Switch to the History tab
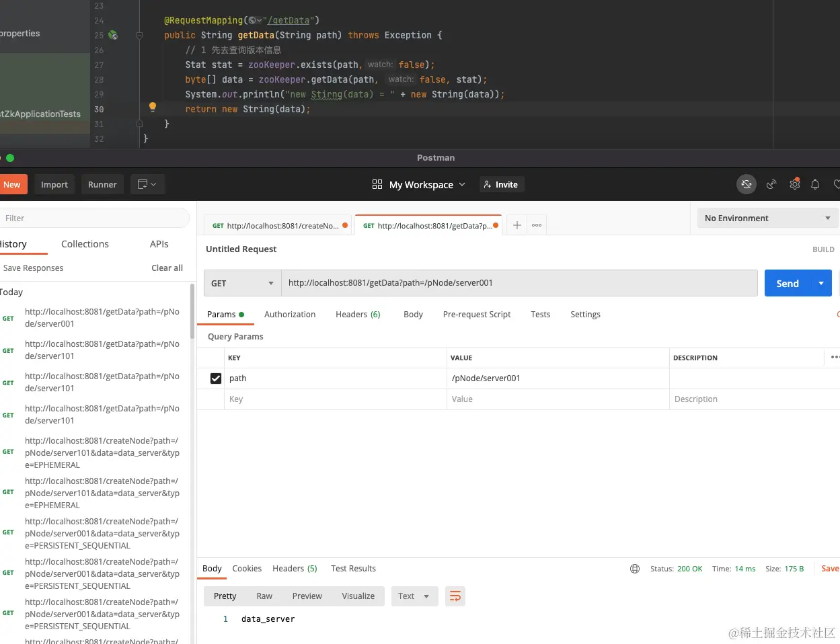Screen dimensions: 840x644 tap(13, 244)
